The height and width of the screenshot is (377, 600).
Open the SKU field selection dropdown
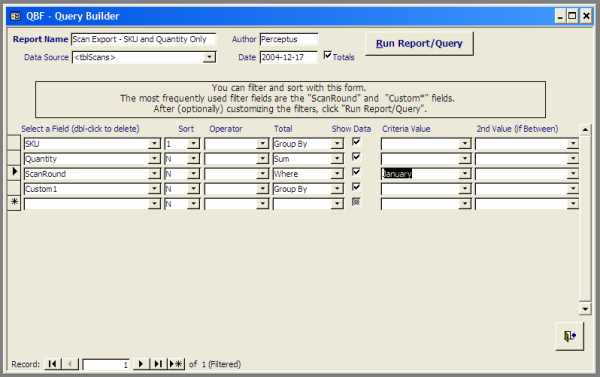(x=154, y=144)
